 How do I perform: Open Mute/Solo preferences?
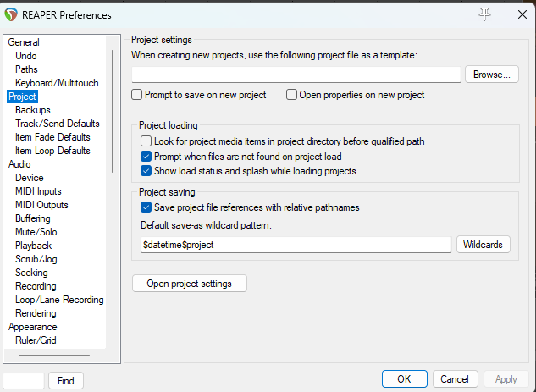36,232
